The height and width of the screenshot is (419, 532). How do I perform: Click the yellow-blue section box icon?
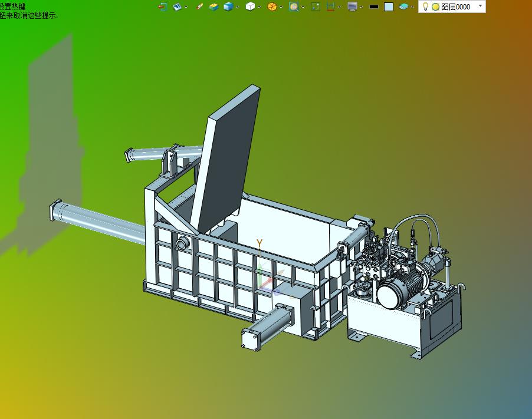[x=214, y=7]
